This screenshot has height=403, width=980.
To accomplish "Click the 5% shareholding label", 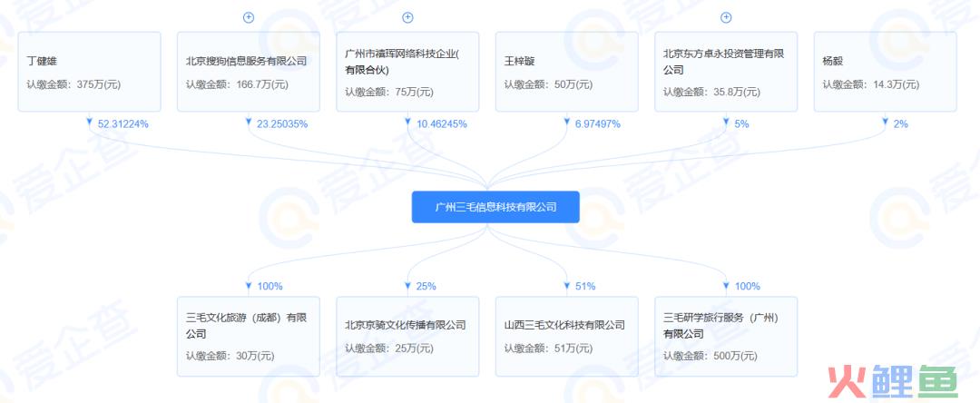I will pyautogui.click(x=741, y=123).
